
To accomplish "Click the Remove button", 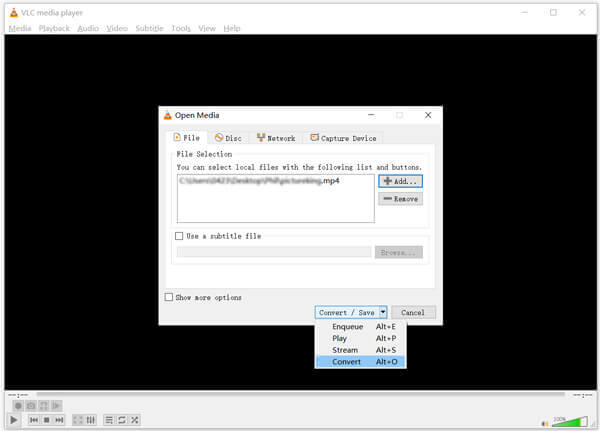I will point(401,199).
